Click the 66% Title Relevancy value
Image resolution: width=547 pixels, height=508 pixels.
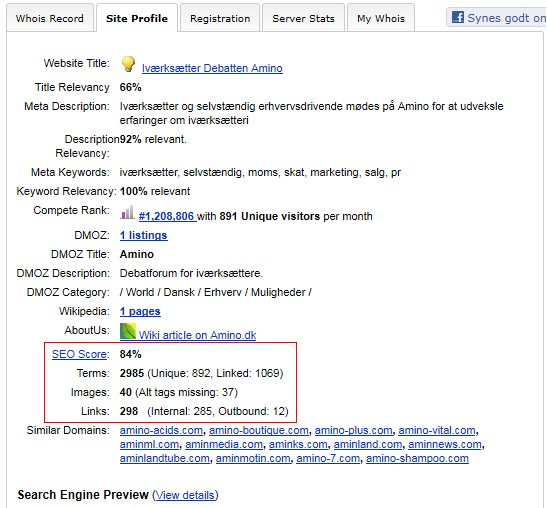[x=130, y=87]
